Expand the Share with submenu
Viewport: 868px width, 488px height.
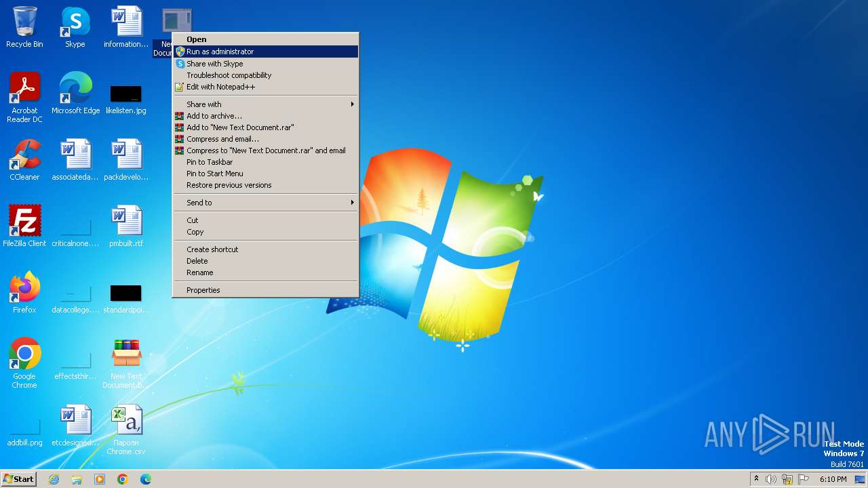coord(265,104)
